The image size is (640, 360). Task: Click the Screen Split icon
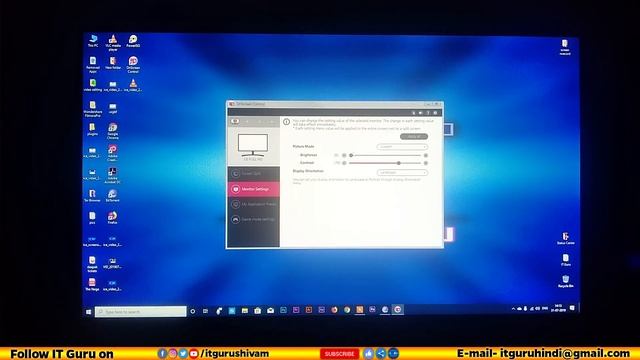pyautogui.click(x=236, y=174)
